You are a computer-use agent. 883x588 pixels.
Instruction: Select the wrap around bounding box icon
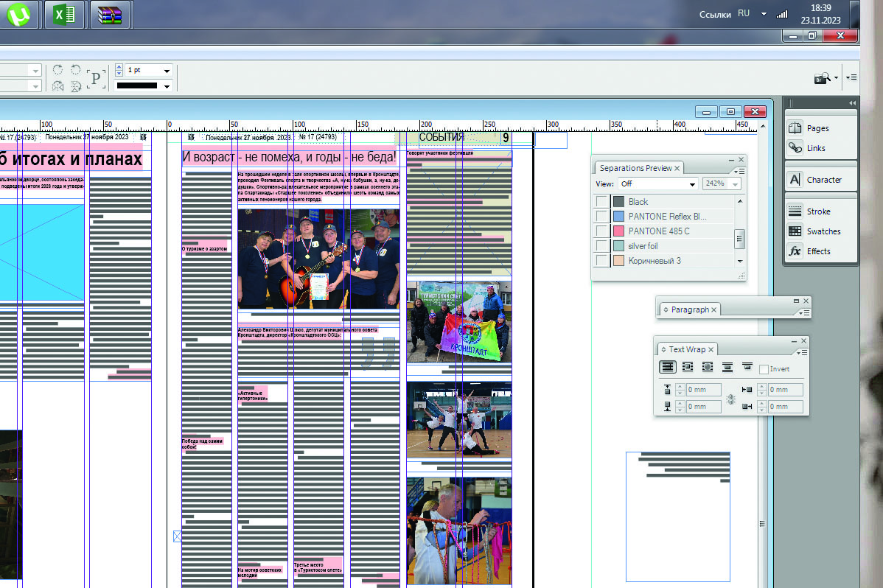[688, 367]
